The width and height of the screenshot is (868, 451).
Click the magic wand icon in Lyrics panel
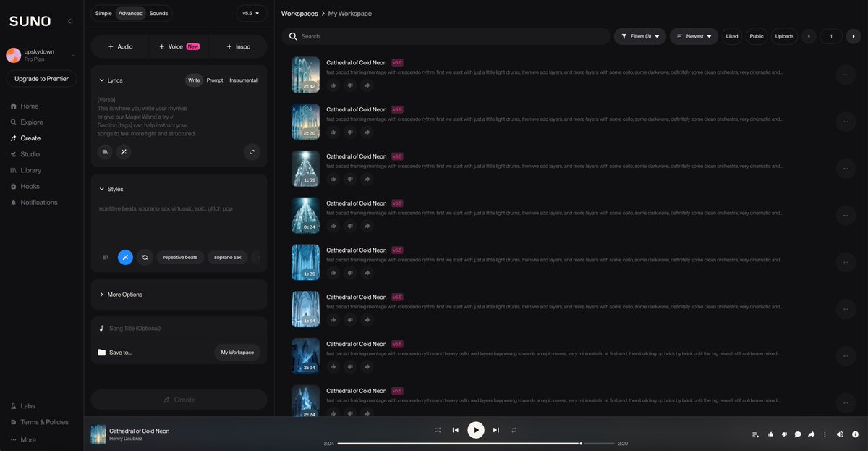[124, 152]
